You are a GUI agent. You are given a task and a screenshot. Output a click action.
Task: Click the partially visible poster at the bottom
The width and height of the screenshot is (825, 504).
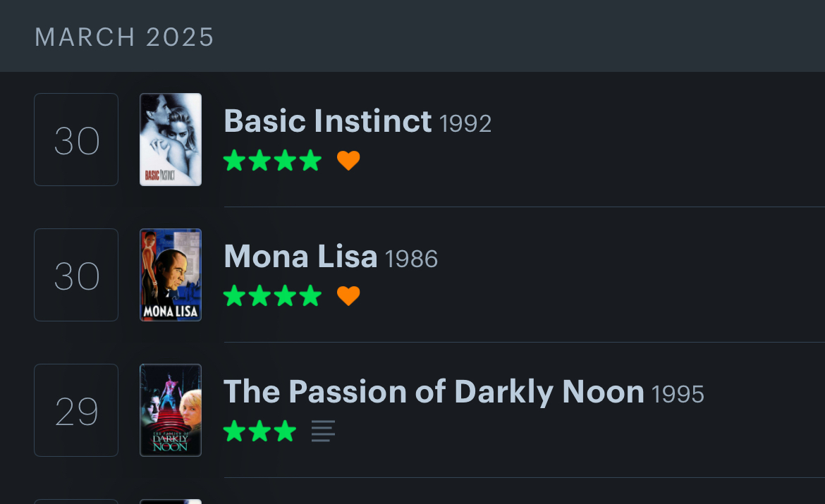171,501
